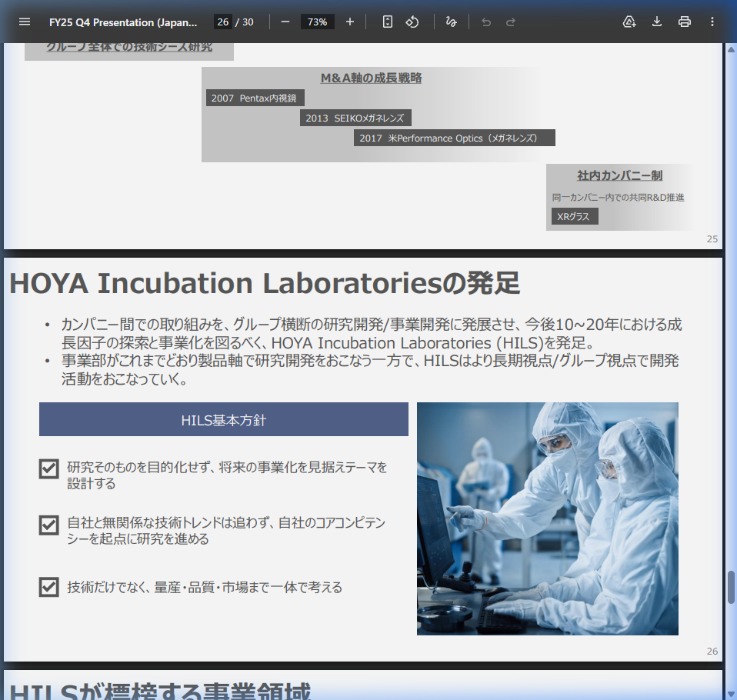Viewport: 737px width, 700px height.
Task: Click the 2013 SEIKOメガネレンズ label
Action: [x=355, y=118]
